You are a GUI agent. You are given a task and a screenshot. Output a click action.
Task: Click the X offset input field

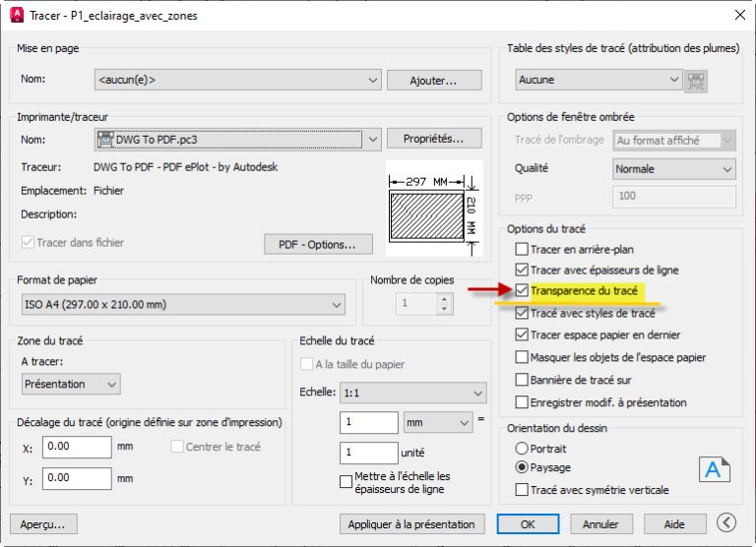(77, 447)
